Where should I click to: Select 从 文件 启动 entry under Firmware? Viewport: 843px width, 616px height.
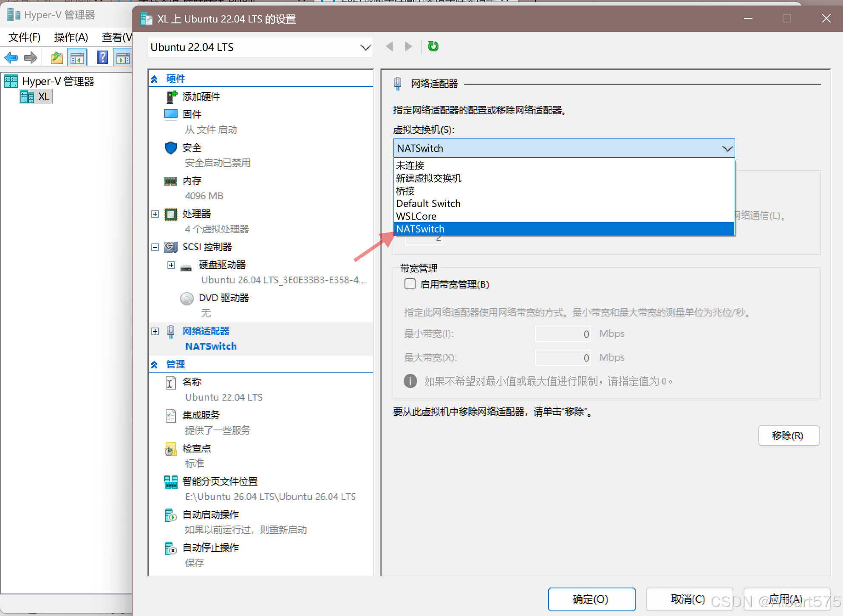[211, 130]
